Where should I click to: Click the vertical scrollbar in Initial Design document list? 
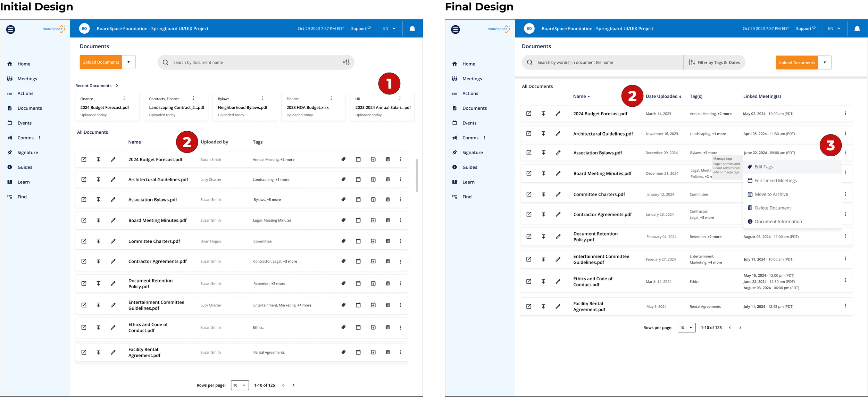click(x=417, y=175)
